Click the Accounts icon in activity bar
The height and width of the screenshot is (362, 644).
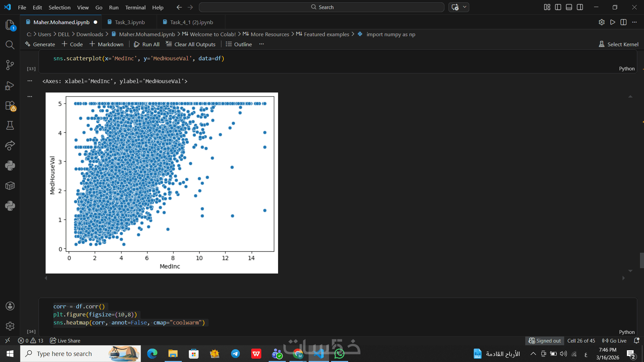pos(10,306)
